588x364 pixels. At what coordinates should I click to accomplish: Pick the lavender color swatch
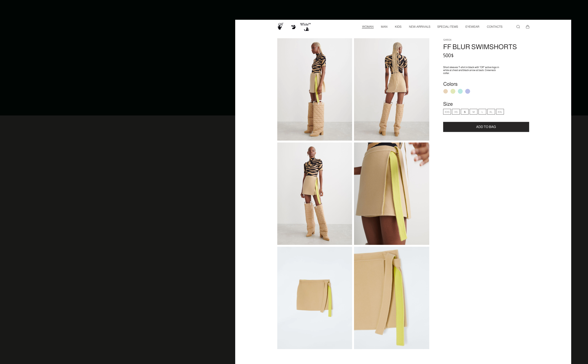(x=467, y=91)
